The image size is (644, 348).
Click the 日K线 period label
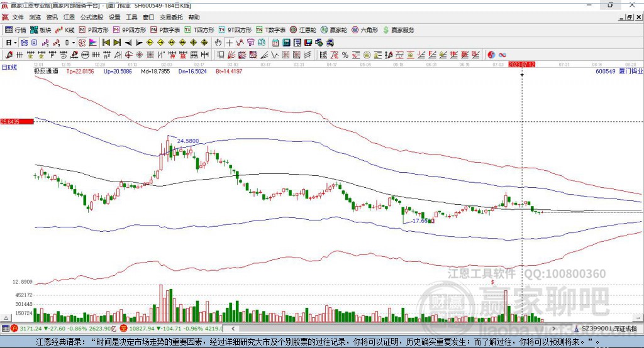pyautogui.click(x=9, y=67)
